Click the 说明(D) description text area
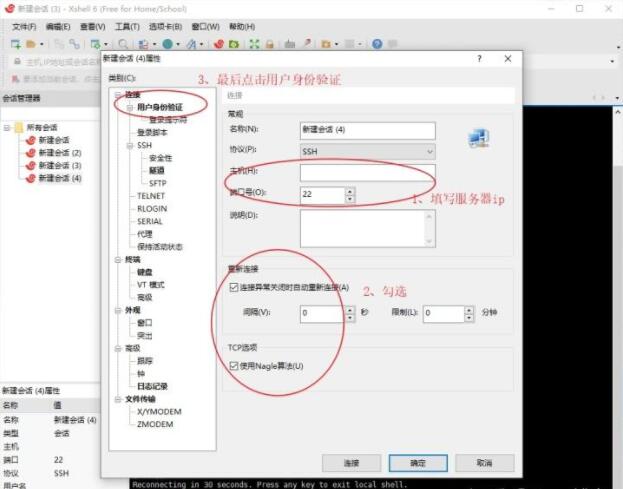 point(368,229)
